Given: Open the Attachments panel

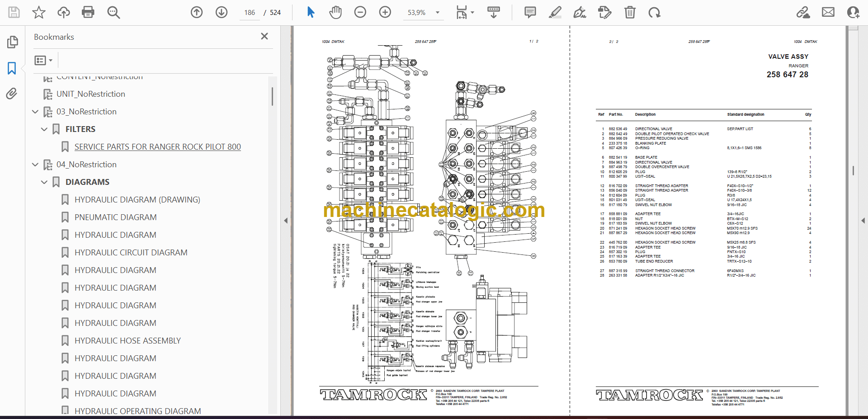Looking at the screenshot, I should click(12, 94).
